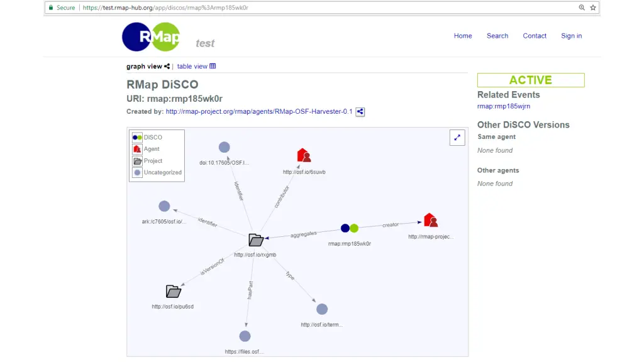Click the browser address bar URL

165,8
